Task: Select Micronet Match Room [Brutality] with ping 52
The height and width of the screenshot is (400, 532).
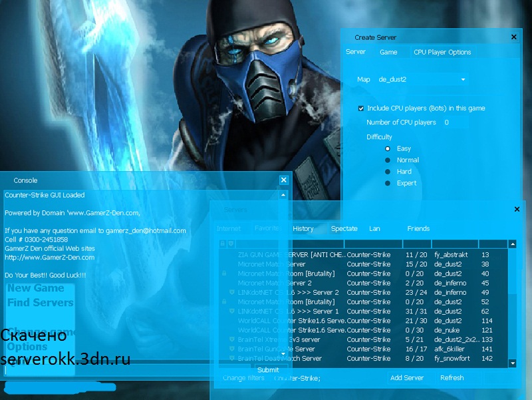Action: [363, 302]
